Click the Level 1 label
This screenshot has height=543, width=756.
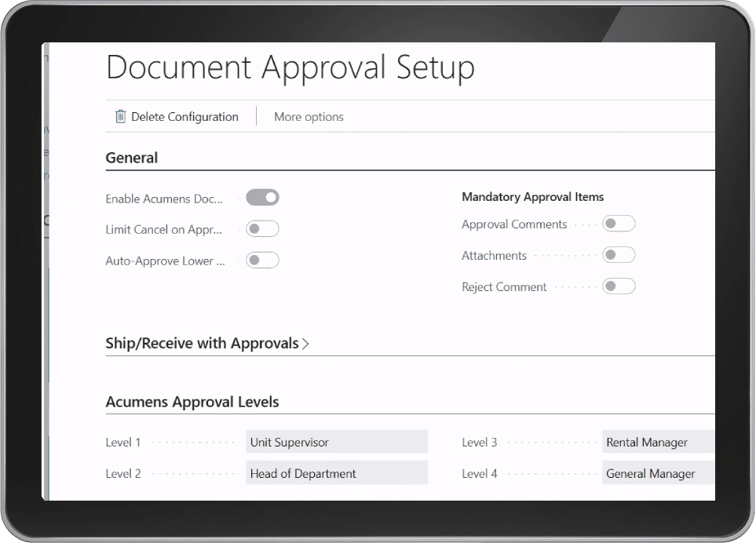[123, 443]
